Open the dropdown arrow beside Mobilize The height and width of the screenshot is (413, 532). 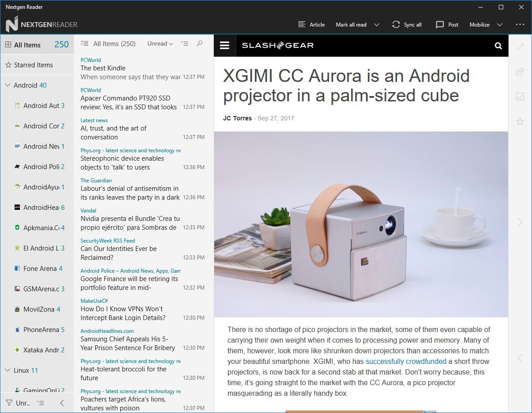(x=500, y=25)
